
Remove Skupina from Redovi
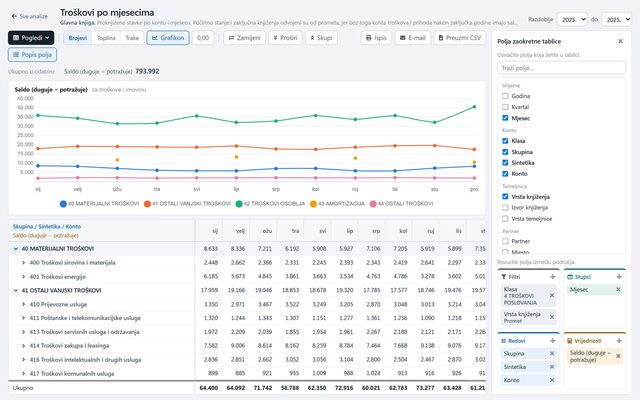click(x=552, y=353)
